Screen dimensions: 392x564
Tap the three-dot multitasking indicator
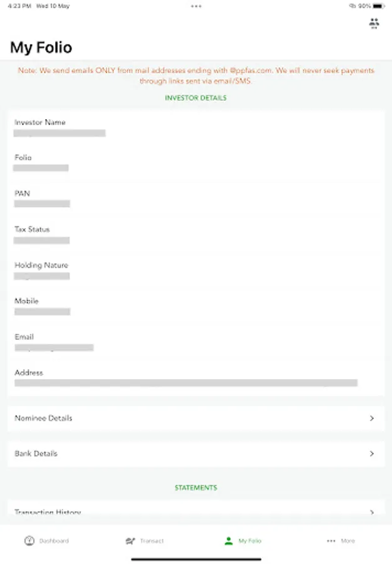[196, 6]
